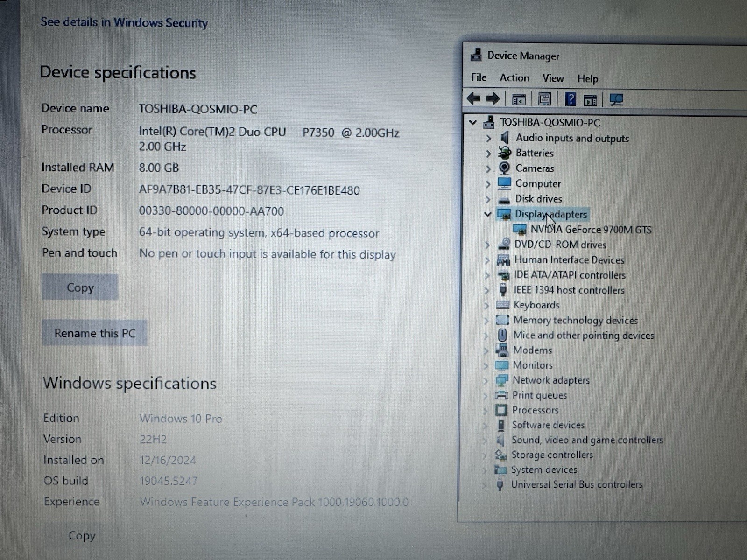Click the Back arrow in Device Manager toolbar
747x560 pixels.
[474, 98]
